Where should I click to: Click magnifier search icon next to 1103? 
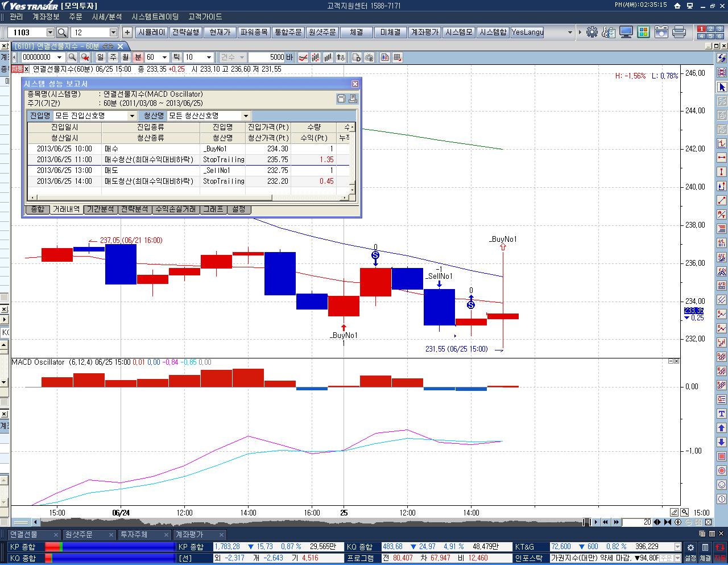63,32
